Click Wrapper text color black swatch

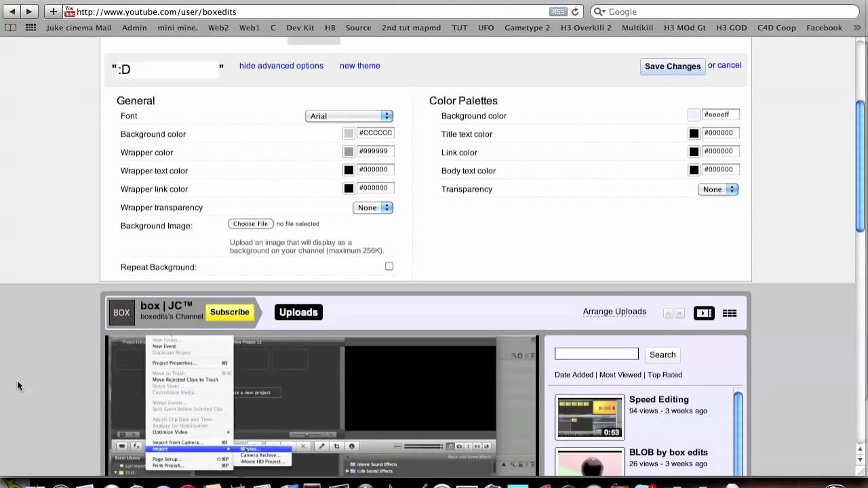(349, 170)
